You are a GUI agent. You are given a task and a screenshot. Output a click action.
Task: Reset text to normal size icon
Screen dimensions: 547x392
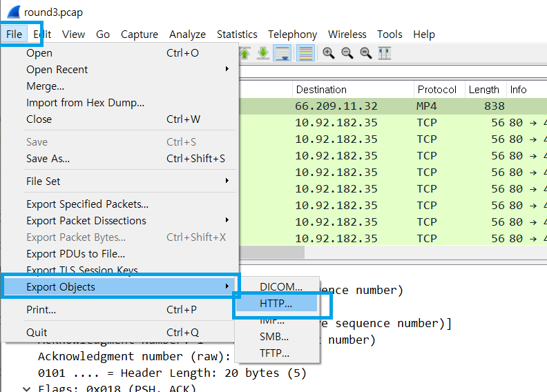tap(365, 53)
